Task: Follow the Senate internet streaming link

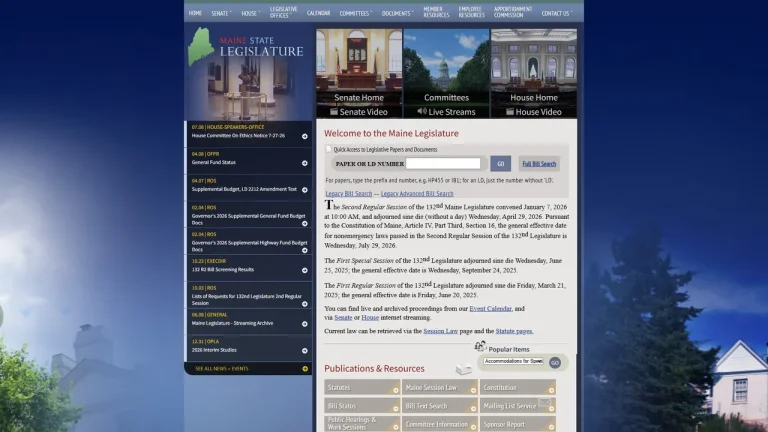Action: pos(343,317)
